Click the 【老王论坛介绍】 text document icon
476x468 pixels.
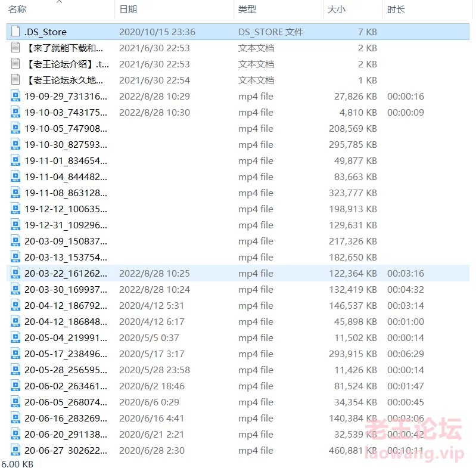click(x=15, y=63)
